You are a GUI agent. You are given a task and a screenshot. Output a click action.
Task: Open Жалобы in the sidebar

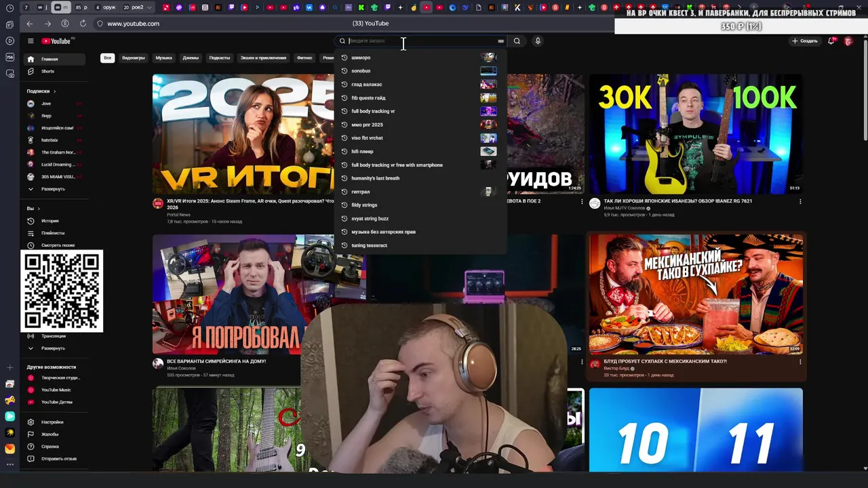click(x=55, y=434)
